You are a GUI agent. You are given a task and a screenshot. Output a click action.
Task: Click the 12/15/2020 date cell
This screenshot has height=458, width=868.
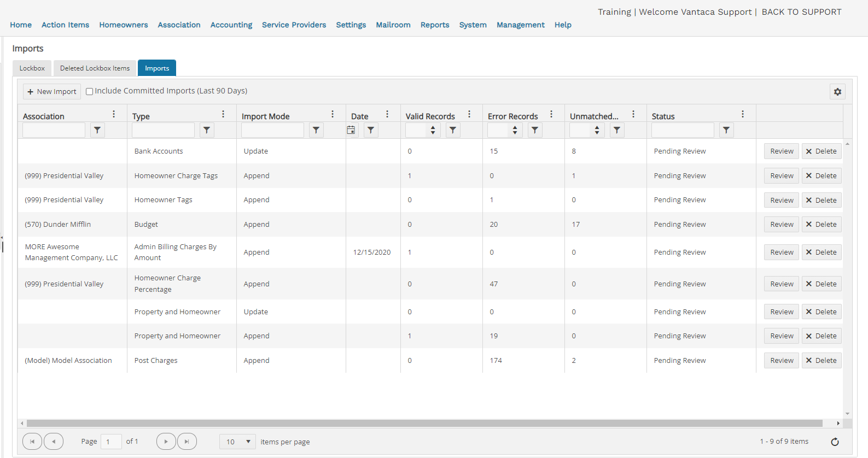[x=372, y=253]
